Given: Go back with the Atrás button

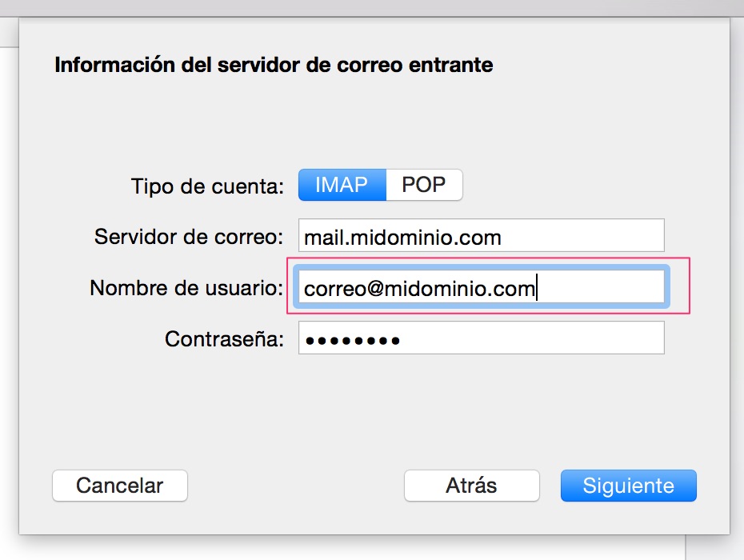Looking at the screenshot, I should click(x=472, y=486).
